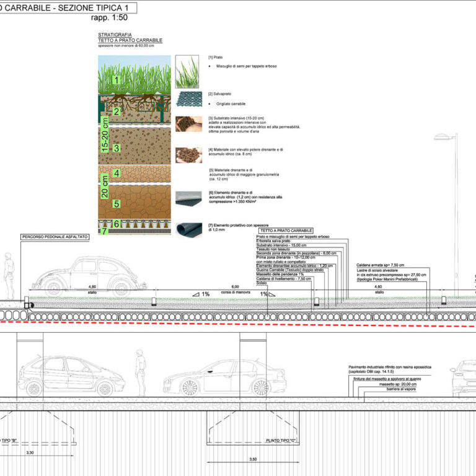Click the Beetle car on the roof
The image size is (476, 476).
89,275
